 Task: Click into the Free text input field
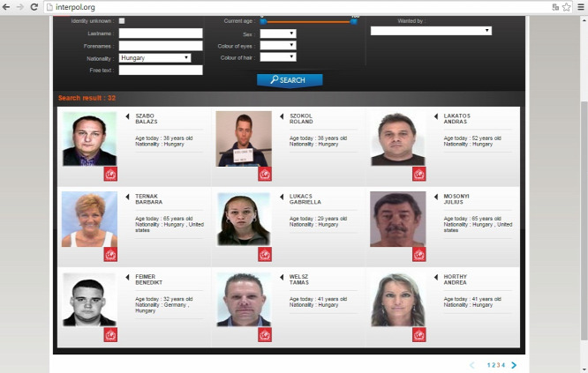[161, 70]
